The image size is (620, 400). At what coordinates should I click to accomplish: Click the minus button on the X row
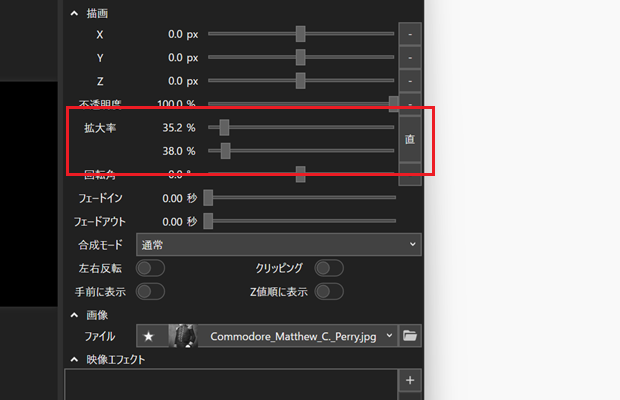pyautogui.click(x=410, y=34)
